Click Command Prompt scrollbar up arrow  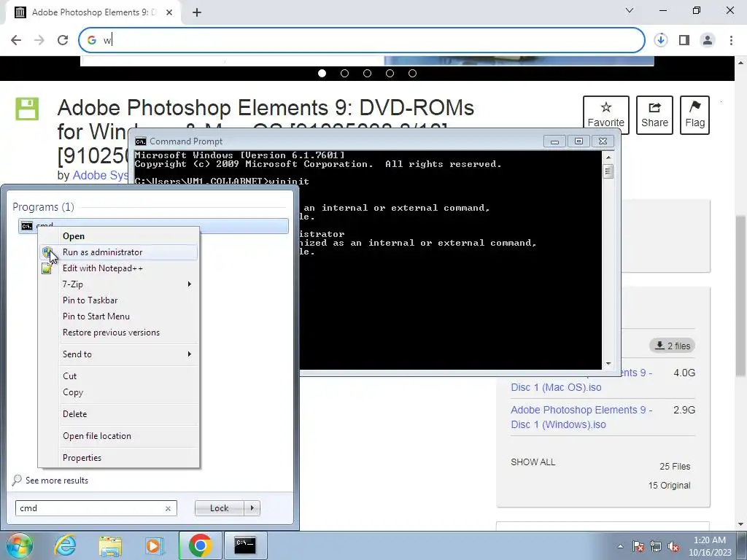[x=608, y=157]
